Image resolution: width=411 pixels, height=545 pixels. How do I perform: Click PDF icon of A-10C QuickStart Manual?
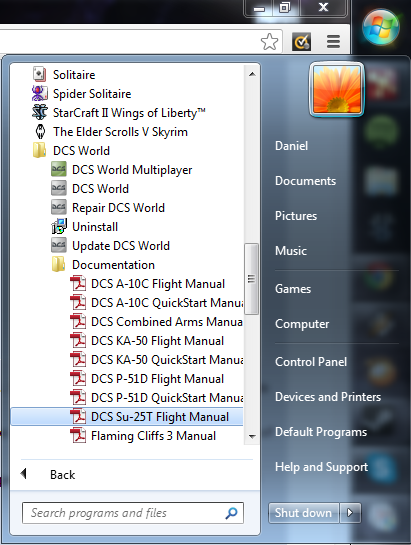(78, 302)
